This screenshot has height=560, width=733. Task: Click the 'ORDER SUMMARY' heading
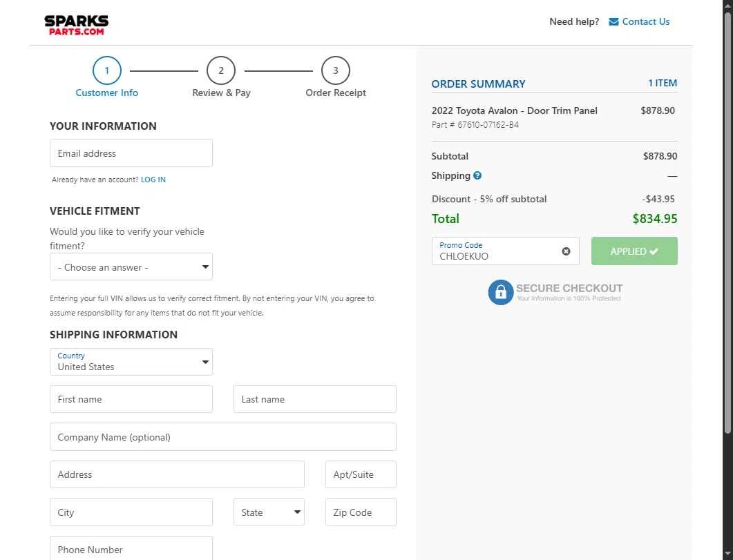click(x=478, y=84)
